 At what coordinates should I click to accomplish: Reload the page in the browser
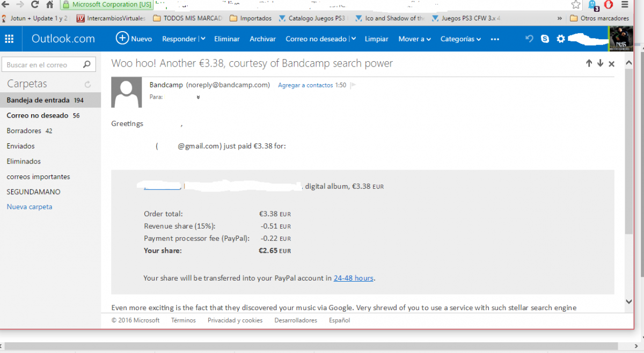[x=35, y=5]
